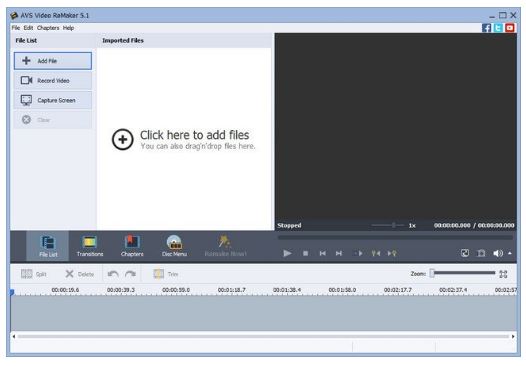Click 'Click here to add files' text
The height and width of the screenshot is (366, 526).
(x=195, y=135)
